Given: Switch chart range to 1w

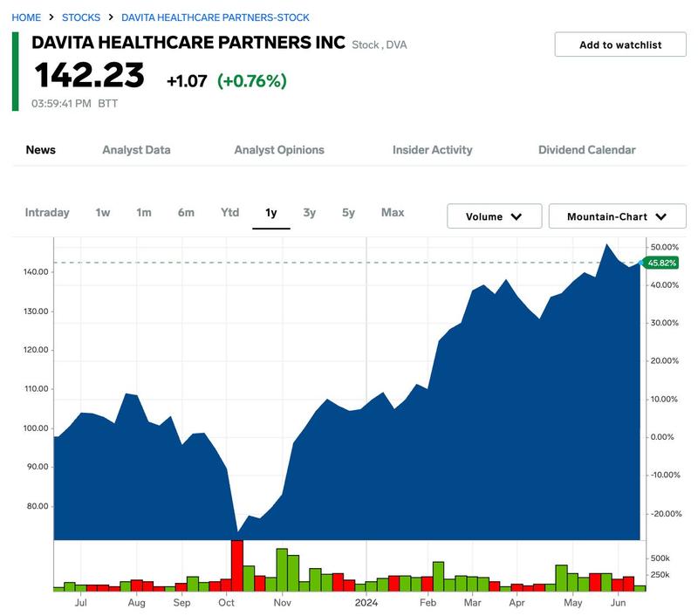Looking at the screenshot, I should 102,212.
